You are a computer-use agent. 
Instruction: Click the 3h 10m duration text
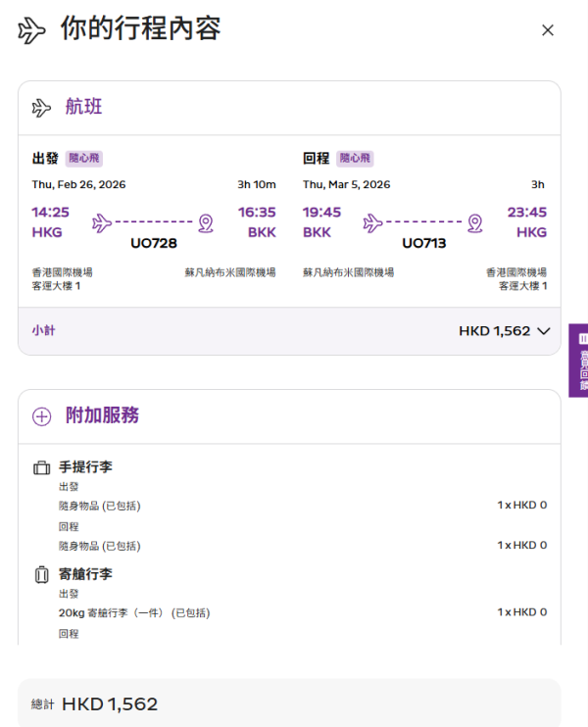coord(257,184)
